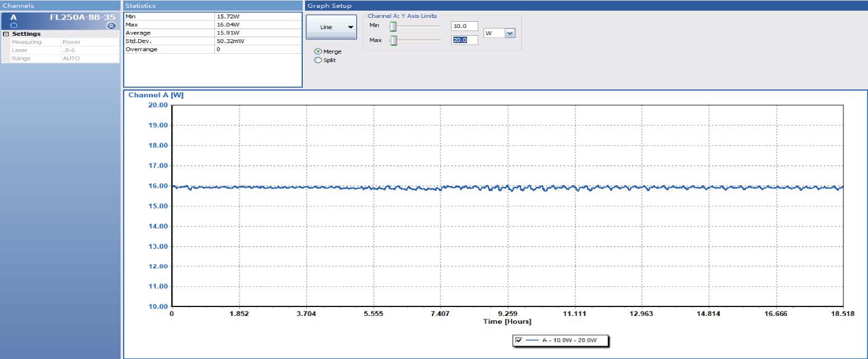Screen dimensions: 868x359
Task: Click the Y axis Min slider handle
Action: tap(393, 26)
